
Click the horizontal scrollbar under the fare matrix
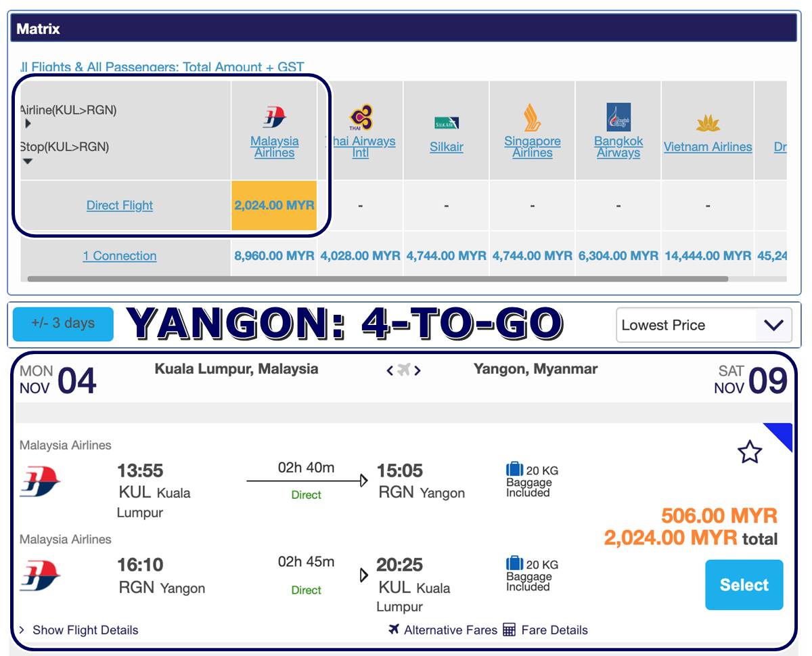pos(378,278)
